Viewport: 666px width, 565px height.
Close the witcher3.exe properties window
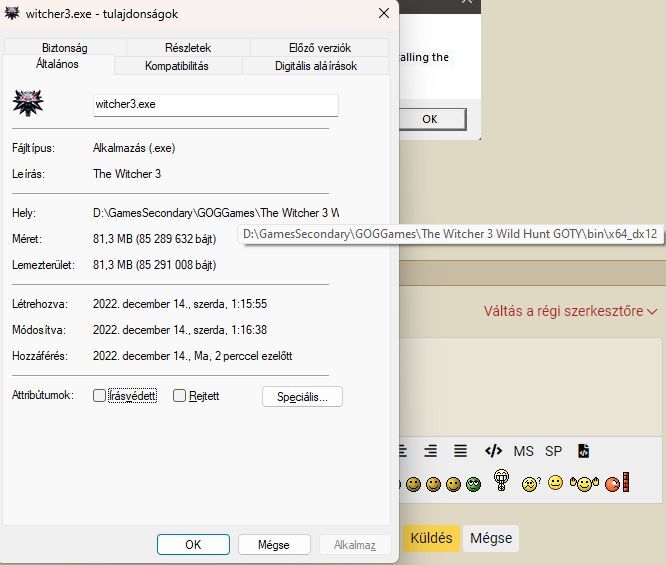click(x=384, y=14)
